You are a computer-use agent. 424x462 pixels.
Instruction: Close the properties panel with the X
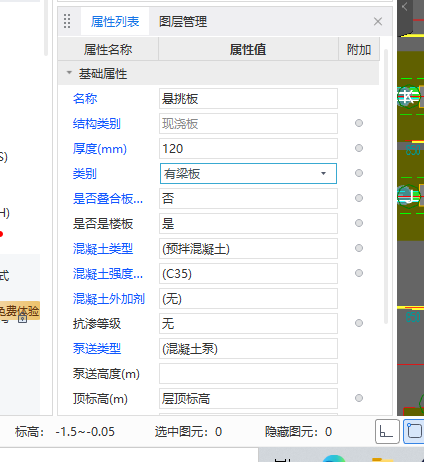[378, 22]
